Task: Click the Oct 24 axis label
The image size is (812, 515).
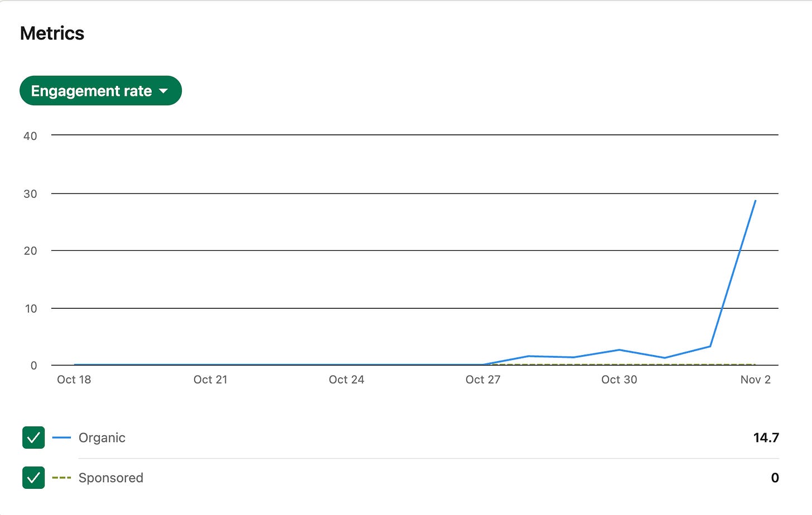Action: 346,380
